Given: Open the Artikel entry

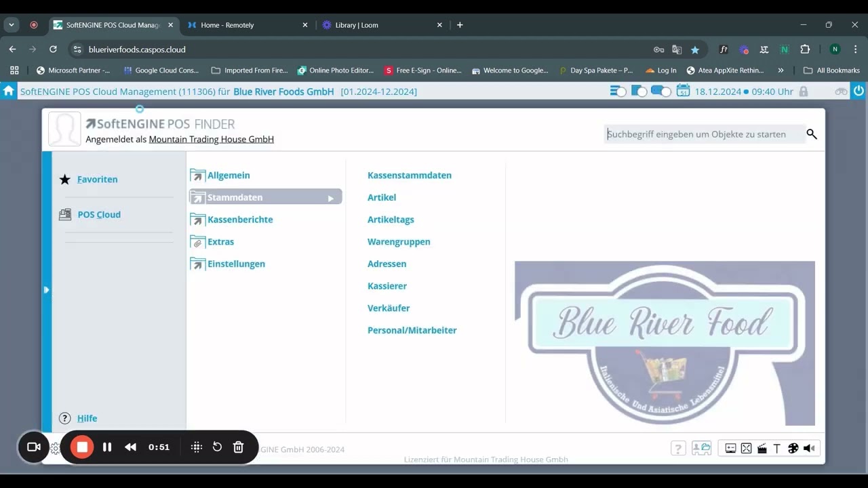Looking at the screenshot, I should [382, 197].
